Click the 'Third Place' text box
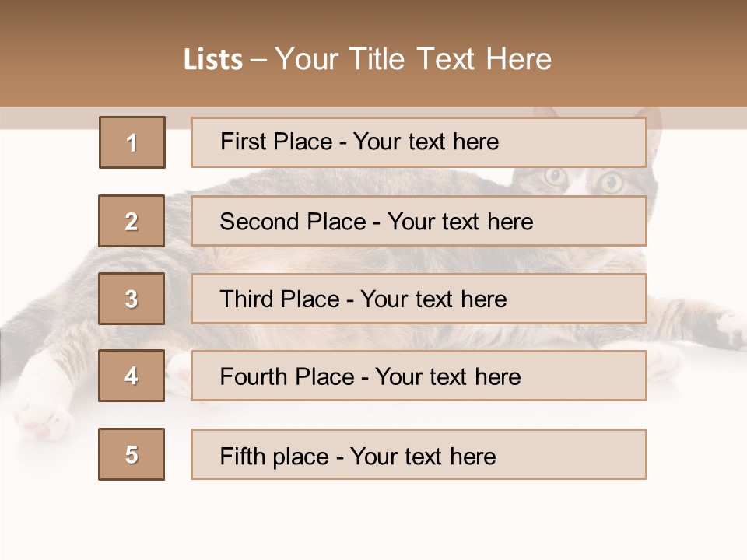The width and height of the screenshot is (747, 560). 419,299
